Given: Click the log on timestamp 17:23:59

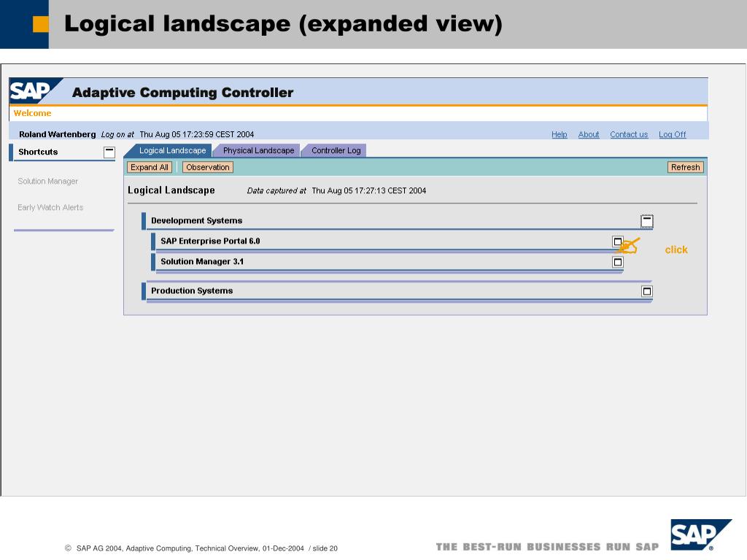Looking at the screenshot, I should coord(197,134).
